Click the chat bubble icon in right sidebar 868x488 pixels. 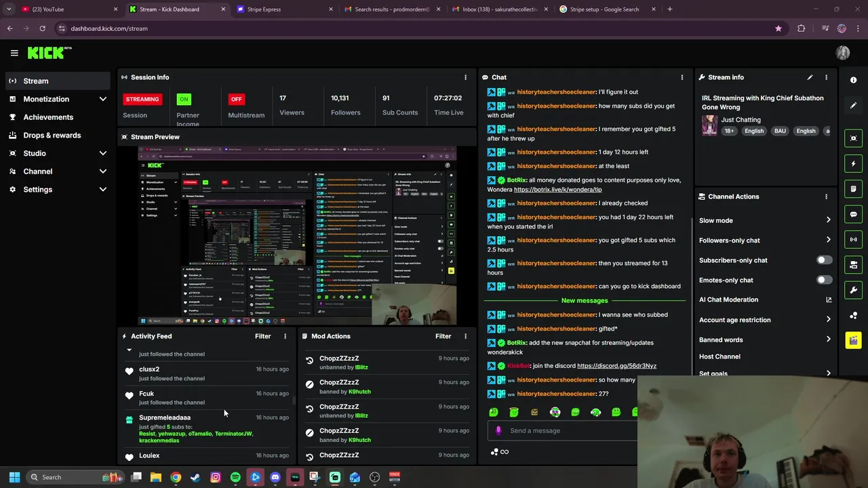[853, 214]
